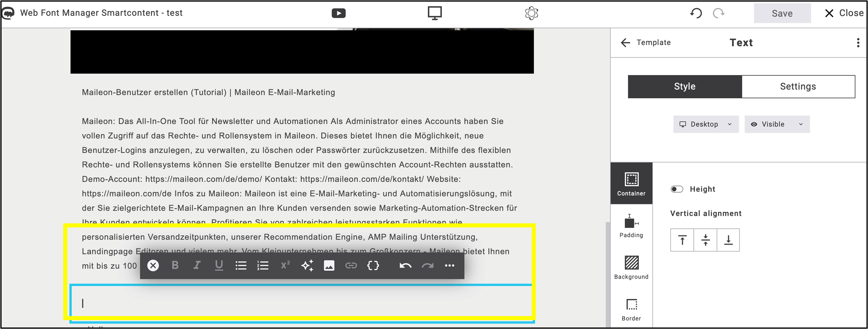Image resolution: width=868 pixels, height=329 pixels.
Task: Redo text edit in floating toolbar
Action: [427, 265]
